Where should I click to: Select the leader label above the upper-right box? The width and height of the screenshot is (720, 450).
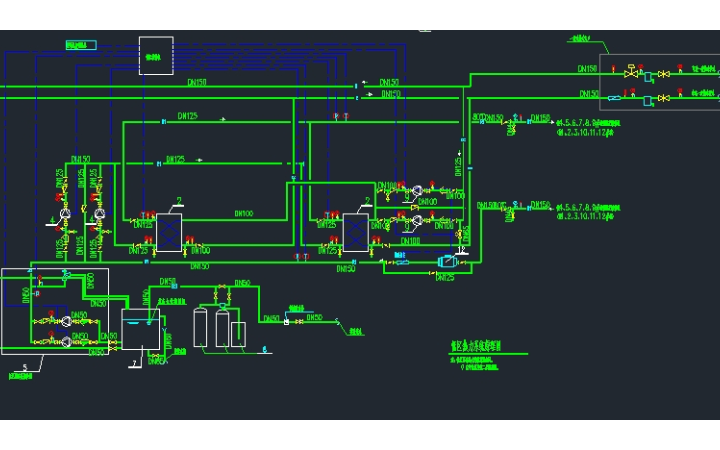[578, 39]
